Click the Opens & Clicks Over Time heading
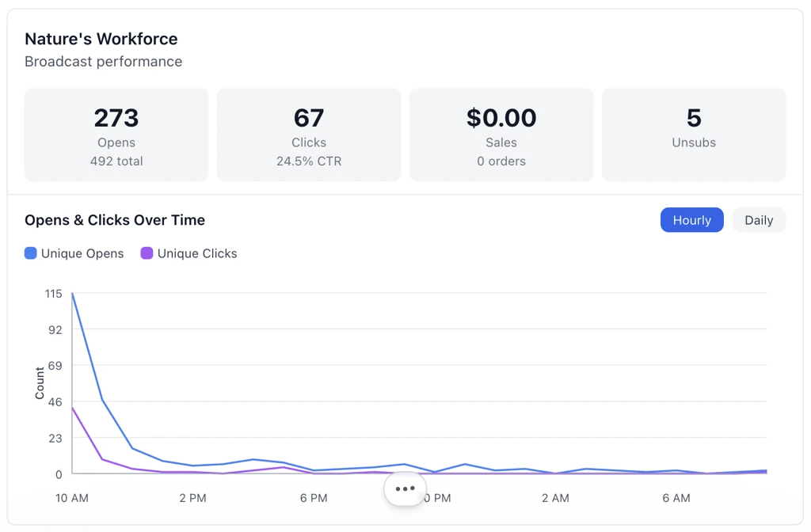811x532 pixels. pos(114,219)
